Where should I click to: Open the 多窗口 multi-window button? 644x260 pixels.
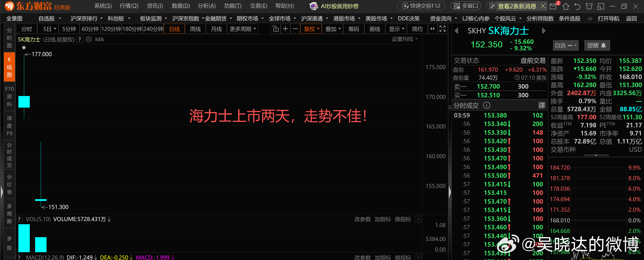click(x=465, y=6)
